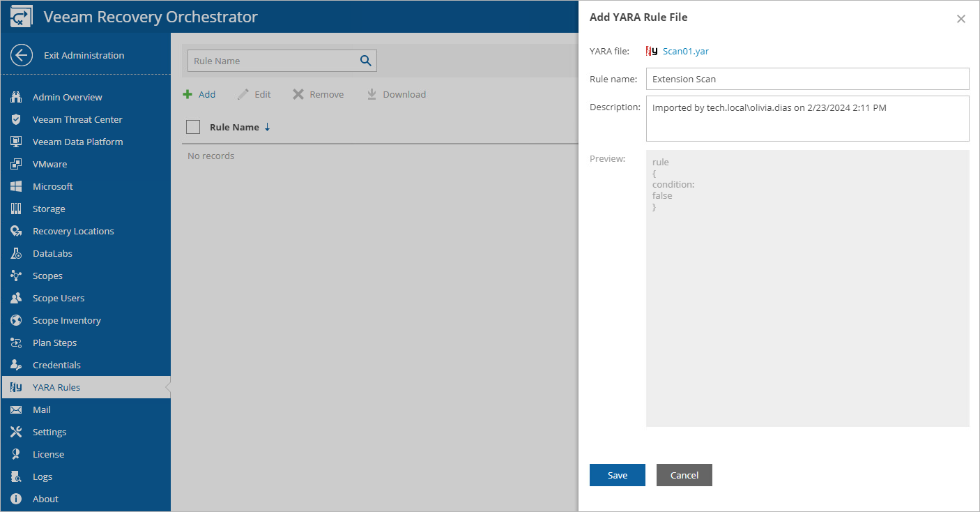The width and height of the screenshot is (980, 512).
Task: Click the Rule name field containing Extension Scan
Action: [808, 79]
